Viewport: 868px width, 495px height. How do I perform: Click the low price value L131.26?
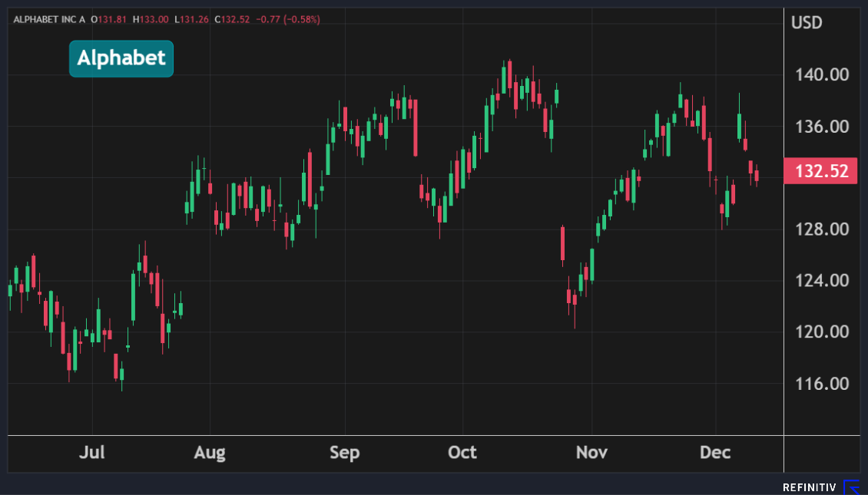[x=192, y=19]
